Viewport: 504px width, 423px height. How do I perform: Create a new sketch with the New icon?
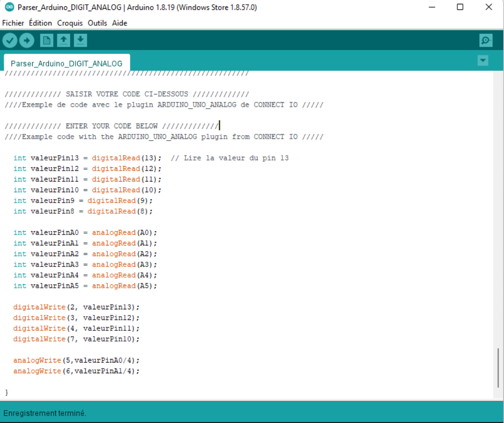[46, 40]
